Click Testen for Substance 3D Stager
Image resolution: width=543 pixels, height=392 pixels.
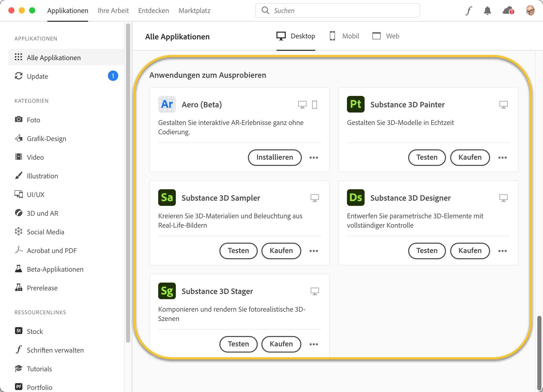pos(238,344)
